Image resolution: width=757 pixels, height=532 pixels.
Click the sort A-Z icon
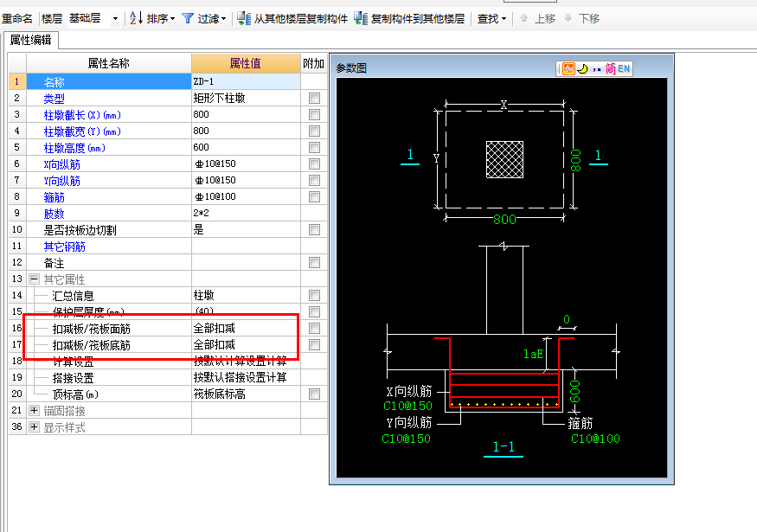tap(136, 18)
